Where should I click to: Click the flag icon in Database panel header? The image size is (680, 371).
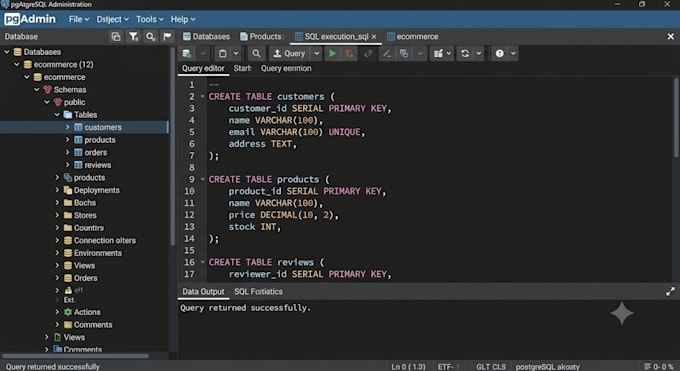(x=167, y=36)
